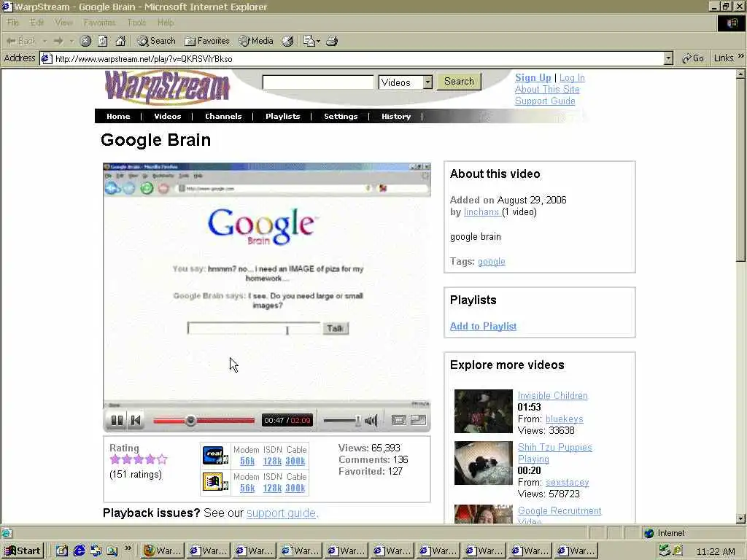The image size is (747, 560).
Task: Go to the Home nav tab
Action: (x=118, y=116)
